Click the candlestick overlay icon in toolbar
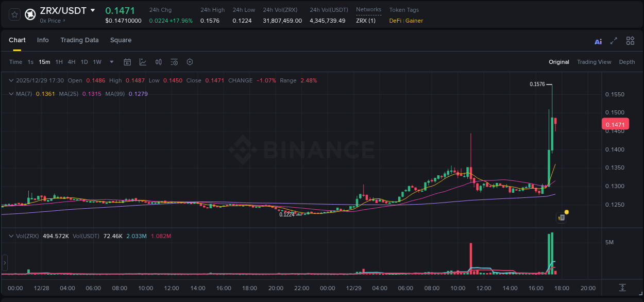The height and width of the screenshot is (302, 644). (x=159, y=62)
